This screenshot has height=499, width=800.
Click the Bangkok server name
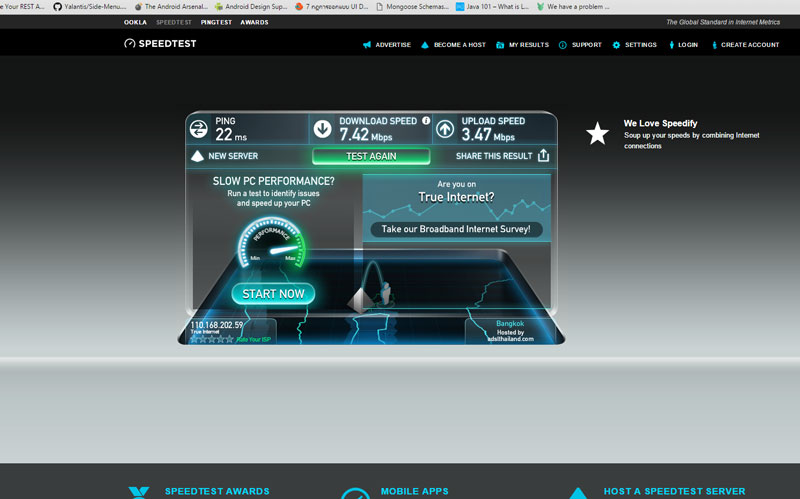tap(510, 323)
